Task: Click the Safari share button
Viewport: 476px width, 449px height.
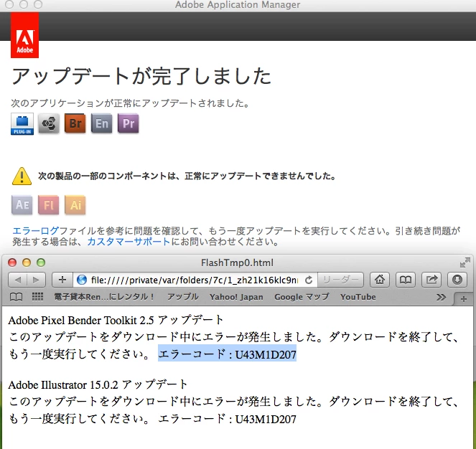Action: (431, 280)
